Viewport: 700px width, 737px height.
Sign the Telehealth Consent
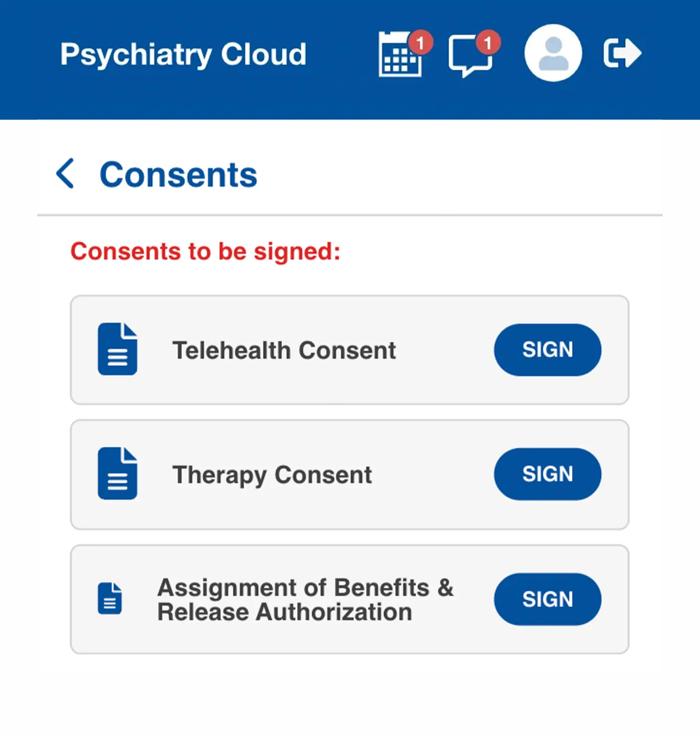click(548, 350)
